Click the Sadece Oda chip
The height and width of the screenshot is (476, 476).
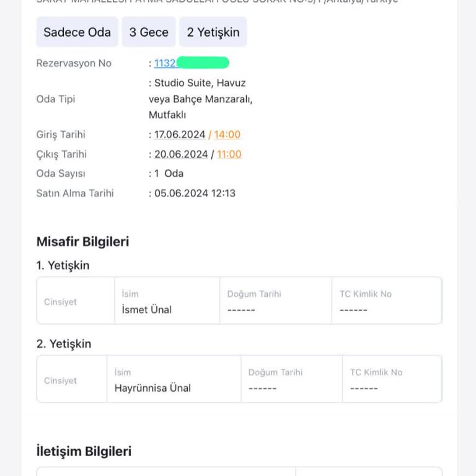click(x=77, y=32)
